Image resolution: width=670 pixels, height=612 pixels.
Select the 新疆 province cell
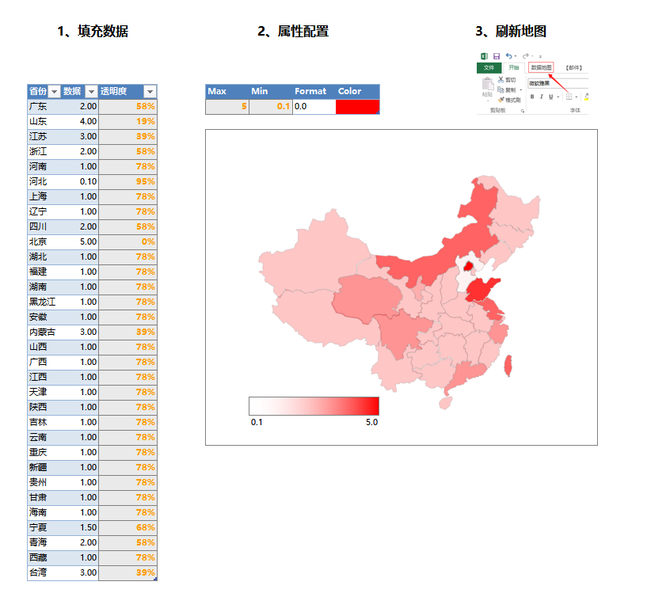pos(44,467)
